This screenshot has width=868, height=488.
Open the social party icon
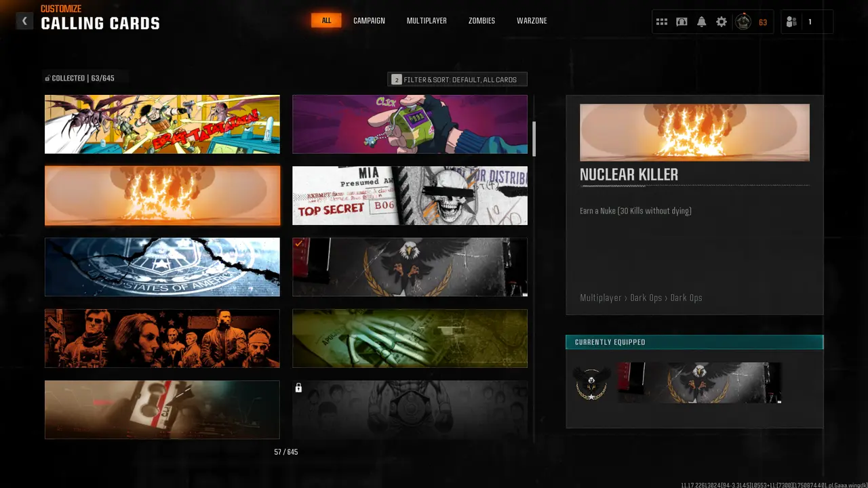point(791,22)
